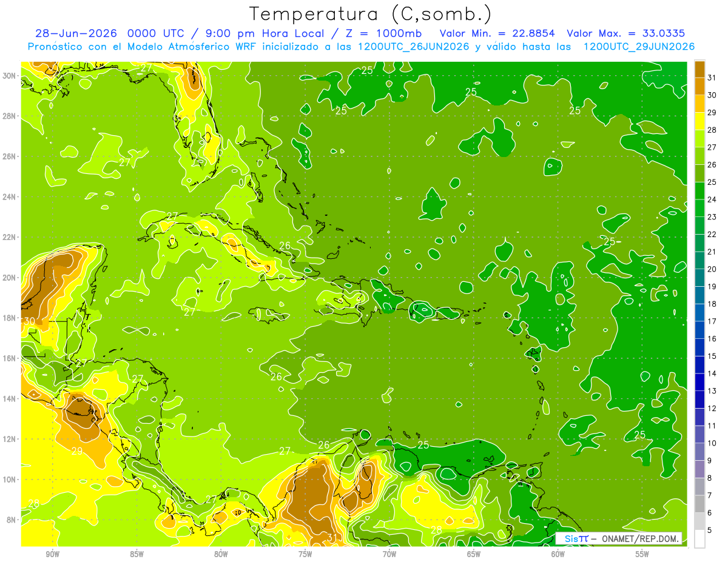Click the latitude axis label 28N

(10, 116)
